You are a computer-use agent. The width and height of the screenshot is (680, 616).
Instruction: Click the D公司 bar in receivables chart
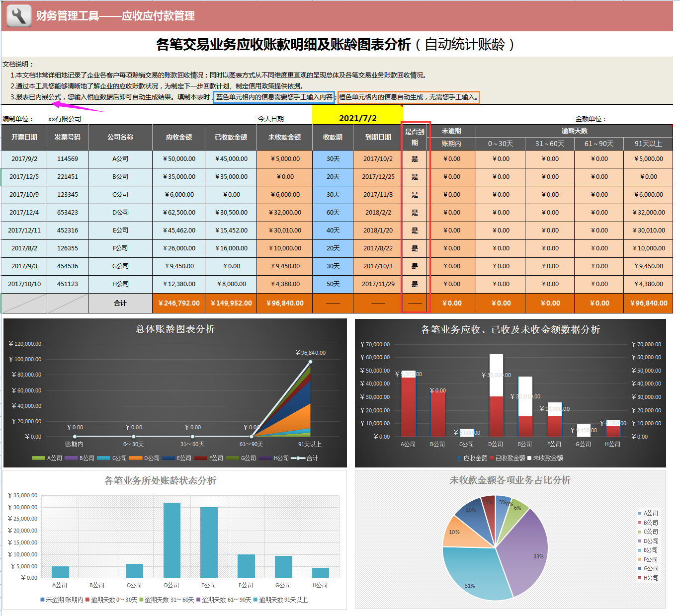(x=496, y=395)
